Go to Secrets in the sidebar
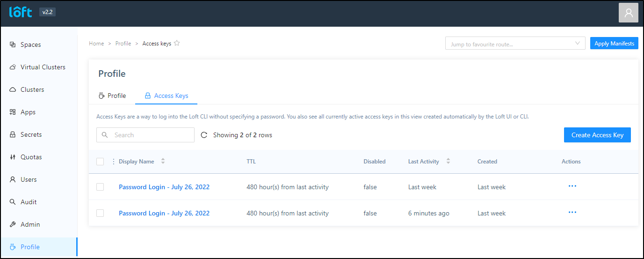Image resolution: width=644 pixels, height=259 pixels. [39, 134]
